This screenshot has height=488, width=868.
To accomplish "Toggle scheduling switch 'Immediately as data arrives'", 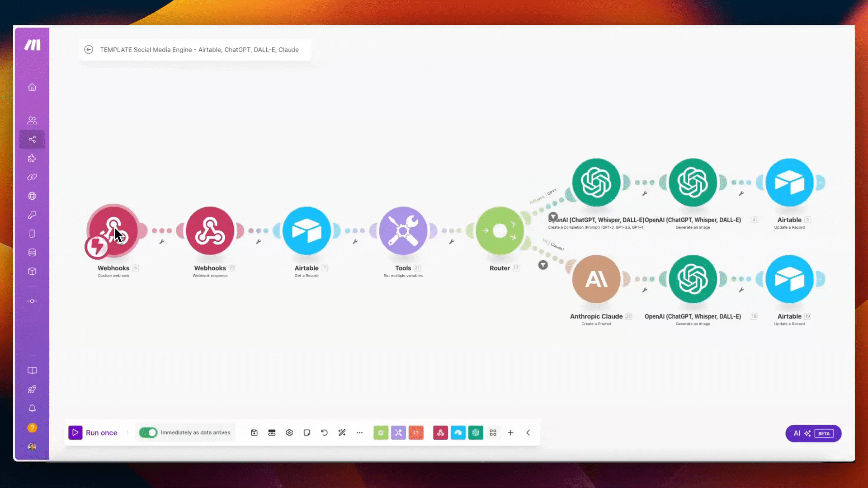I will tap(148, 432).
